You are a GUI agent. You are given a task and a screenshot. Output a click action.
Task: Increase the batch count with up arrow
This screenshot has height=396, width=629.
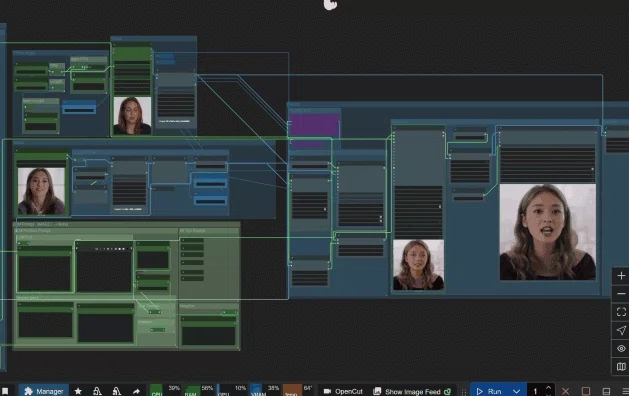(x=548, y=388)
